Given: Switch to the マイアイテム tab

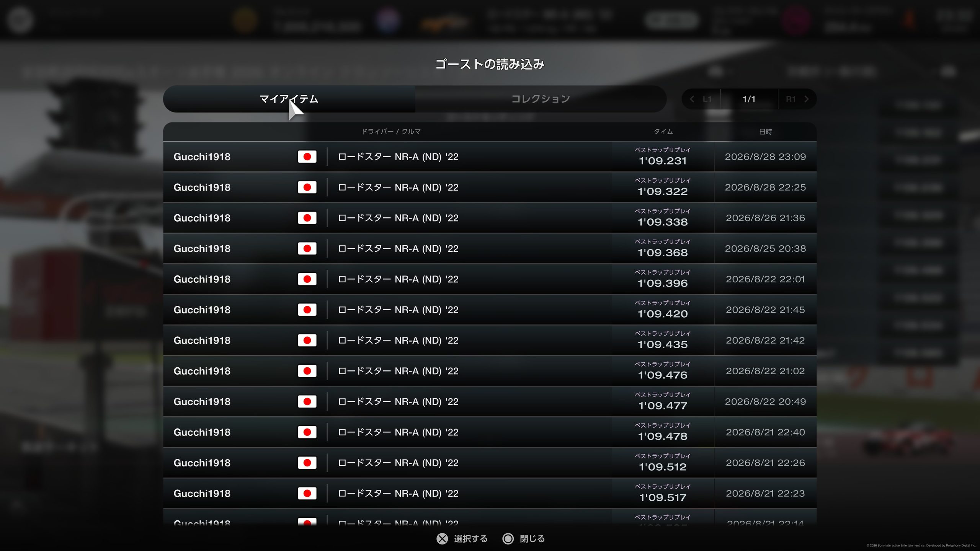Looking at the screenshot, I should [289, 99].
